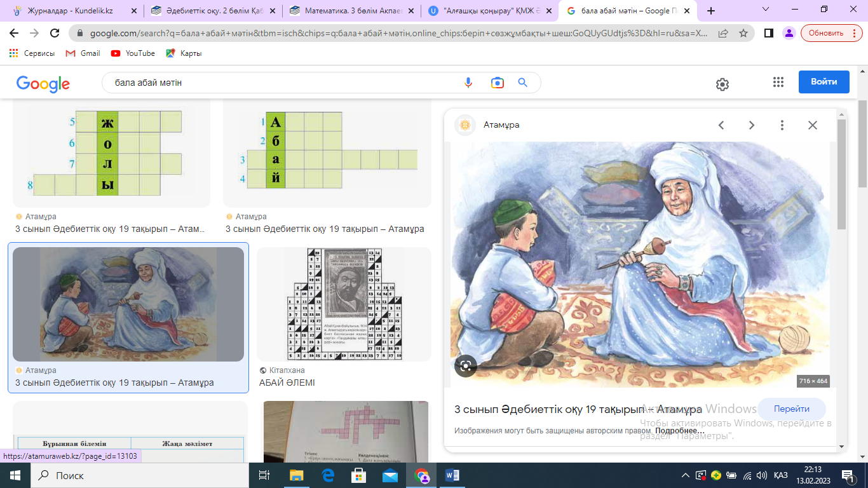Open the Сервисы bookmark
This screenshot has width=868, height=488.
click(32, 53)
